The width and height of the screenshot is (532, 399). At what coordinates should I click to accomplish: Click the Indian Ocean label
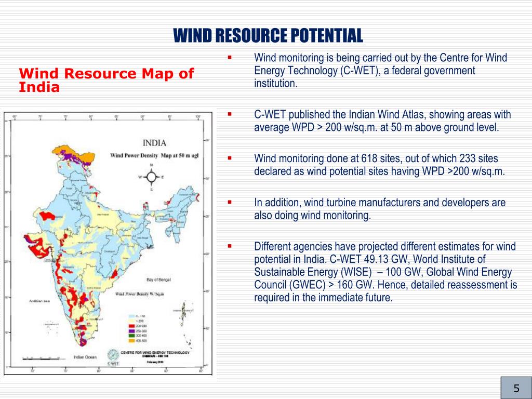[x=85, y=357]
